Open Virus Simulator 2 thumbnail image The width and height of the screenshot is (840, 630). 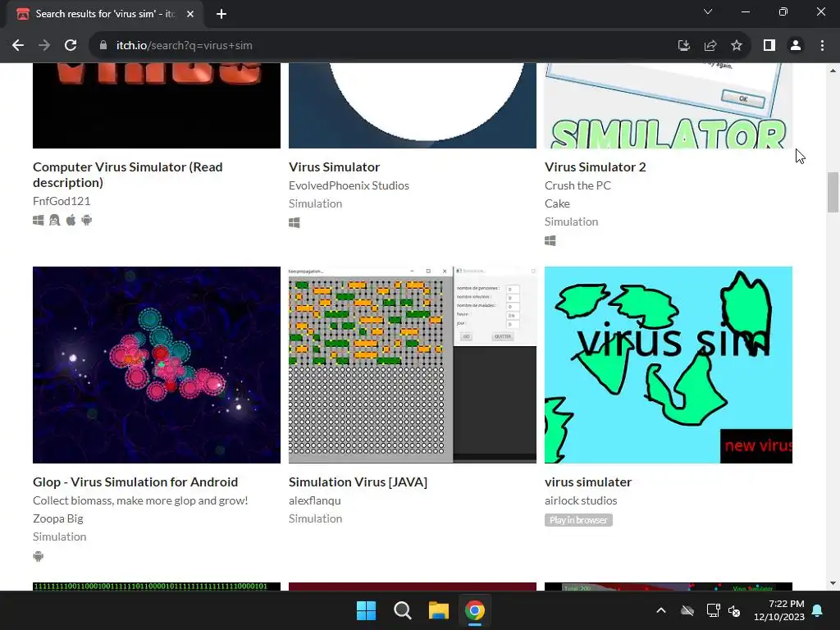[669, 106]
